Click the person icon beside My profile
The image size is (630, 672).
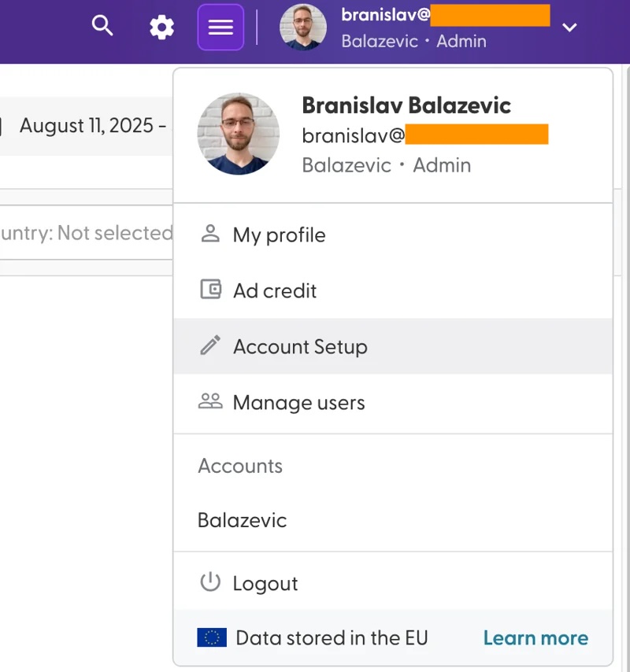[x=210, y=234]
